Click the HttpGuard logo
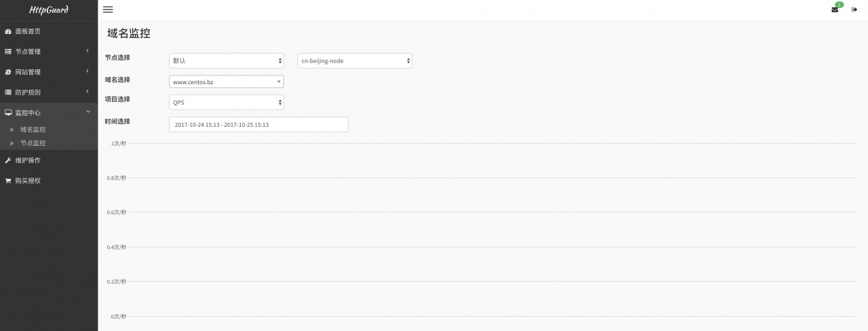868x331 pixels. [x=49, y=9]
